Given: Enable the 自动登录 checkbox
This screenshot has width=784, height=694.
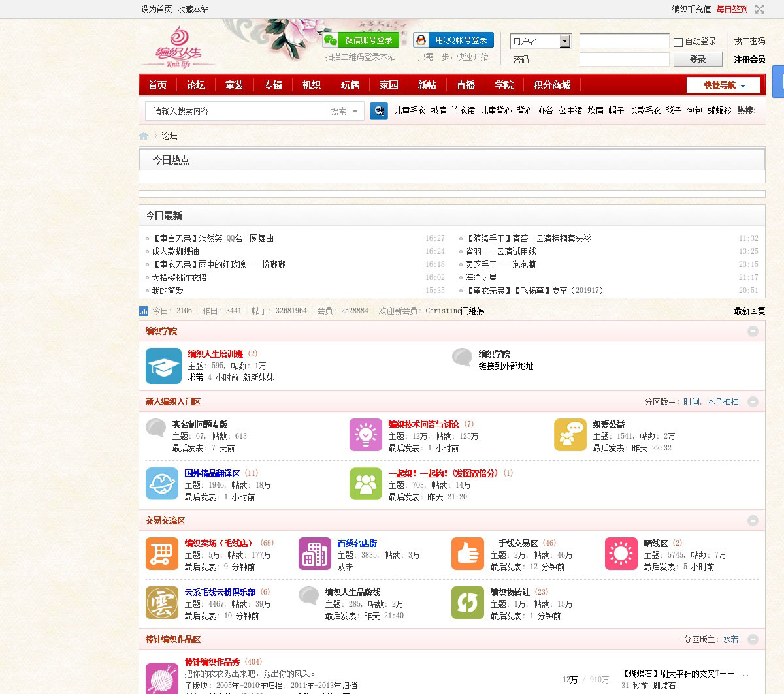Looking at the screenshot, I should pos(678,42).
